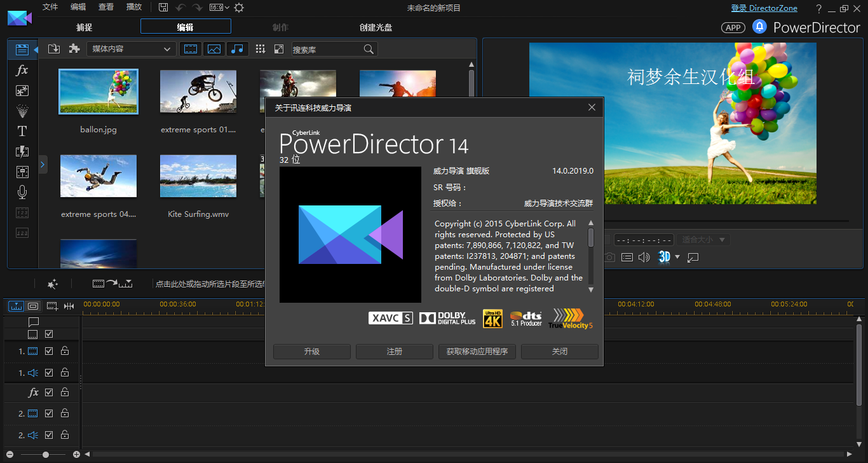
Task: Open the 查看 menu
Action: [106, 8]
